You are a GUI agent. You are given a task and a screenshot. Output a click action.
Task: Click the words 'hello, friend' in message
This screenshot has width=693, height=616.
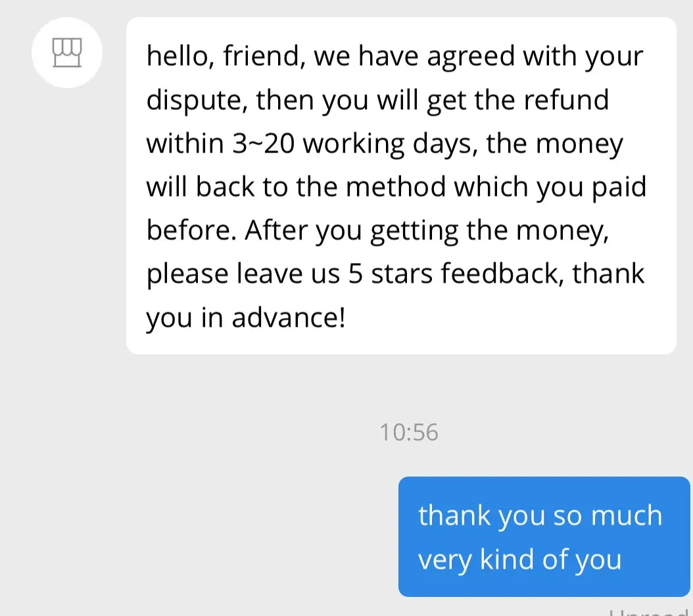(226, 56)
